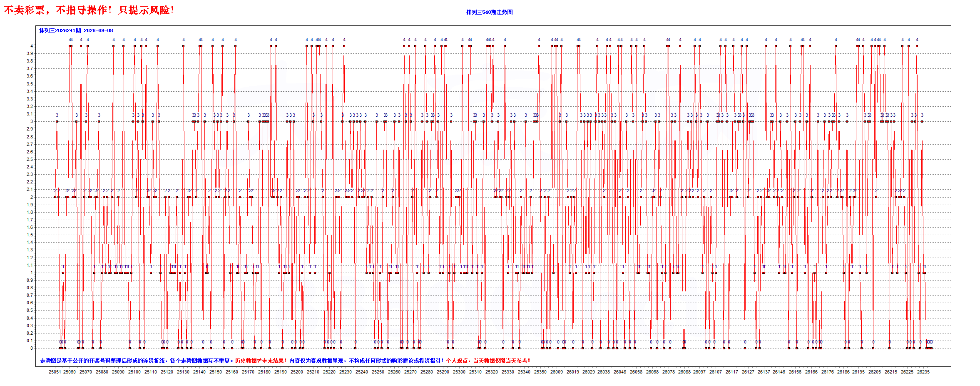This screenshot has height=386, width=980.
Task: Click the x-axis period label 25051
Action: pyautogui.click(x=55, y=372)
